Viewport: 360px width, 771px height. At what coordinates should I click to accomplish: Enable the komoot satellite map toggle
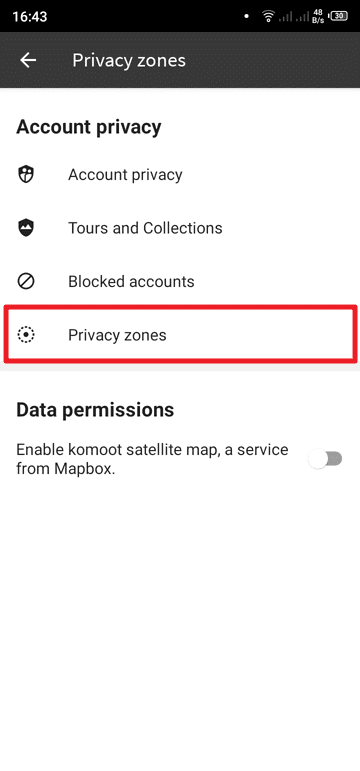[325, 459]
